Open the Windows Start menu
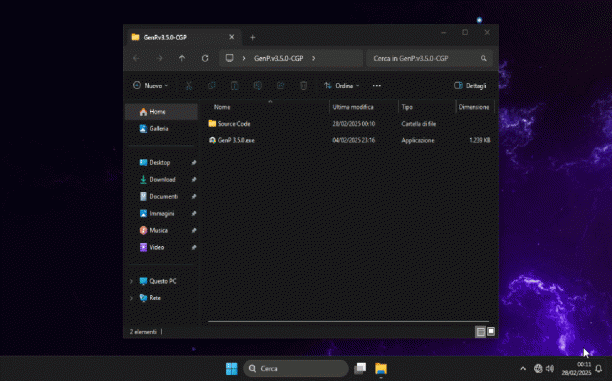Image resolution: width=612 pixels, height=381 pixels. click(231, 369)
